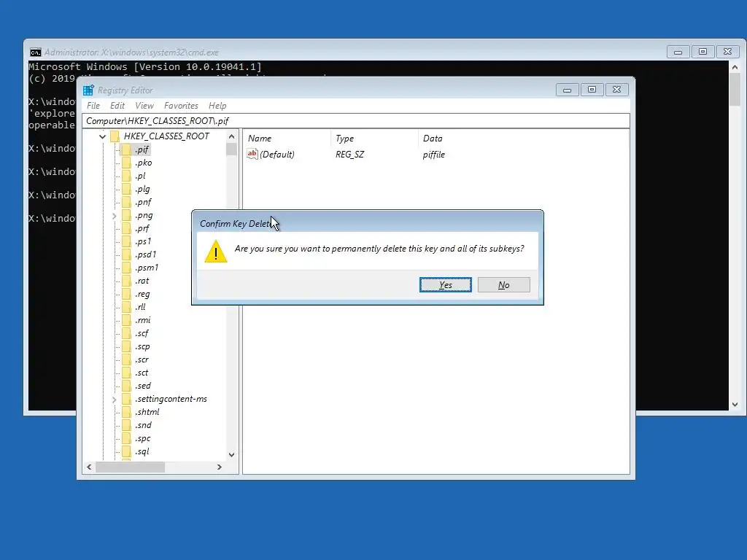
Task: Click the tree pane scroll right arrow
Action: click(219, 467)
